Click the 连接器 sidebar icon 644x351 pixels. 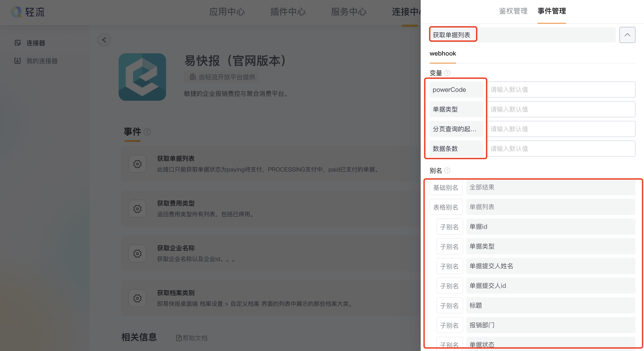coord(17,43)
